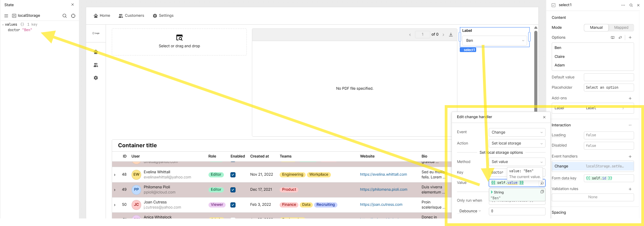Screen dimensions: 644x226
Task: Toggle Enabled checkbox for Joan Cutress
Action: pos(233,205)
